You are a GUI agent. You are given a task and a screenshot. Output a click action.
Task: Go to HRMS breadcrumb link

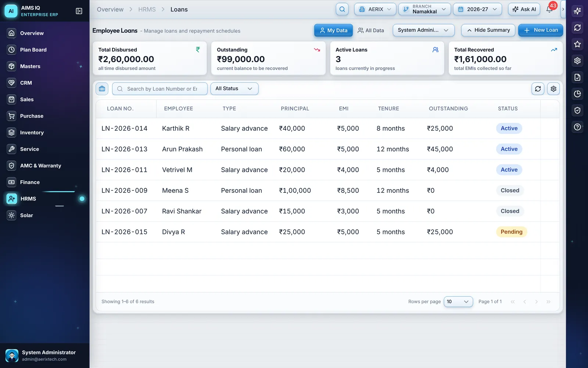coord(147,10)
